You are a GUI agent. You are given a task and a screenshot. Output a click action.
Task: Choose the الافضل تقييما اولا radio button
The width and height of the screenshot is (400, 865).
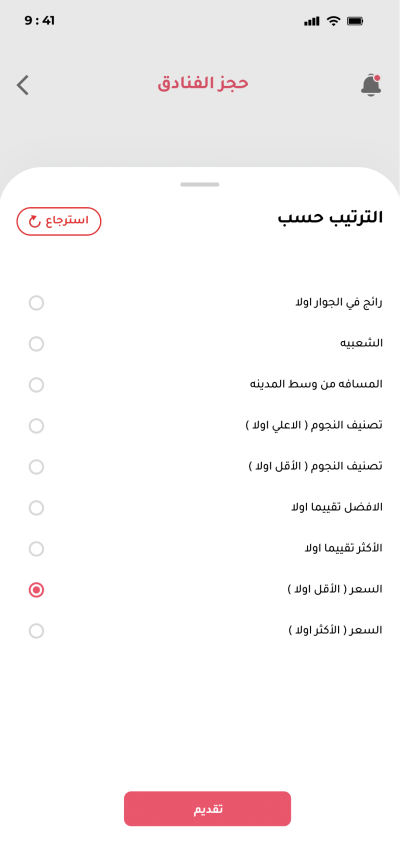point(36,508)
